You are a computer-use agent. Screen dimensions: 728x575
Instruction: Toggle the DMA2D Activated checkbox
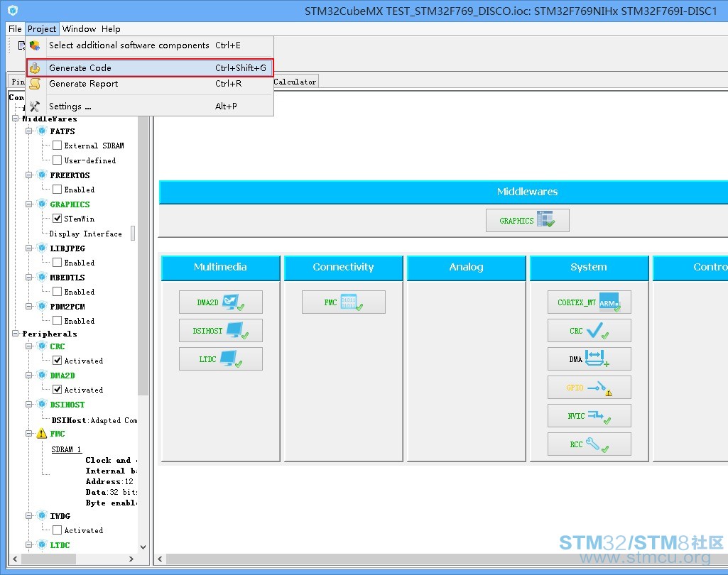[57, 389]
